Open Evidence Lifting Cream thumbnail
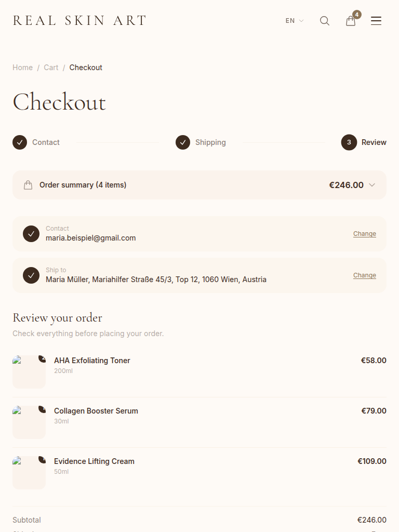 click(x=29, y=473)
